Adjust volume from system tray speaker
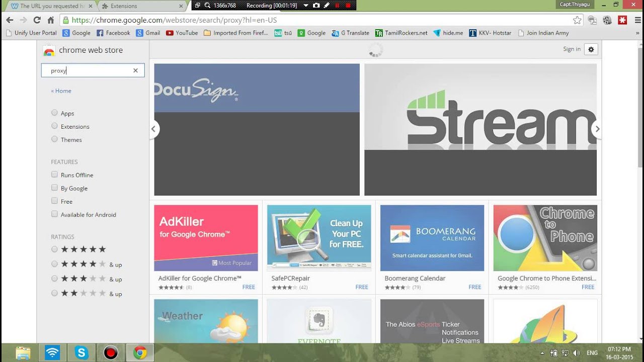The width and height of the screenshot is (644, 362). click(577, 353)
